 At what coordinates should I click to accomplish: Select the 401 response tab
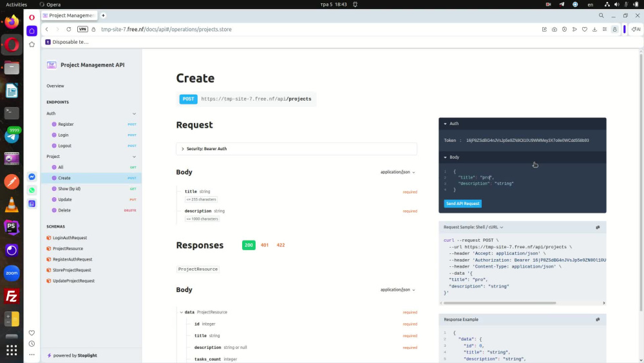(265, 245)
